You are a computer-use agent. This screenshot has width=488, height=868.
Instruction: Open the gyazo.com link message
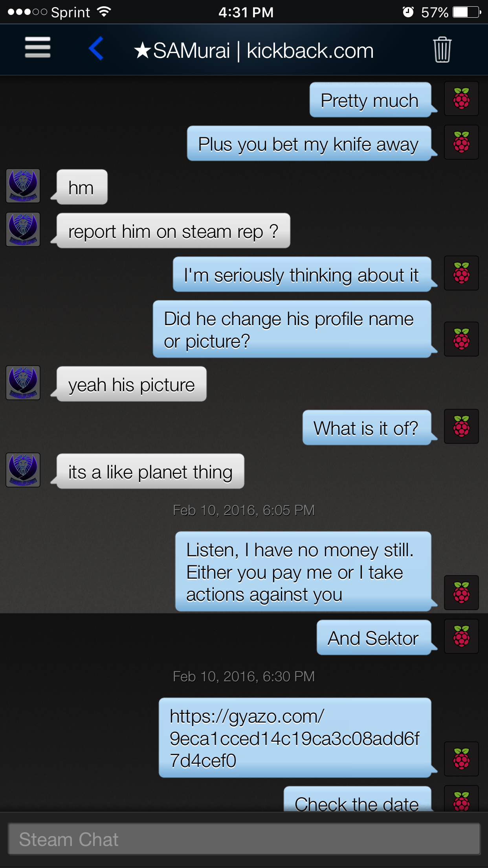tap(295, 738)
